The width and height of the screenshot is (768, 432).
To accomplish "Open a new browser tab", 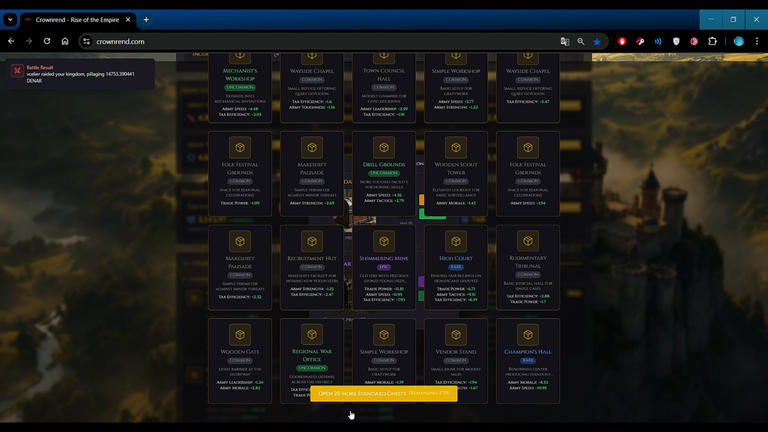I will [146, 20].
